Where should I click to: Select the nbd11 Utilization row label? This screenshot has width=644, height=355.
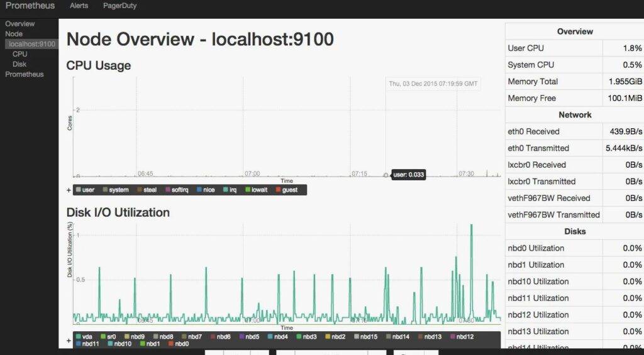pyautogui.click(x=538, y=298)
